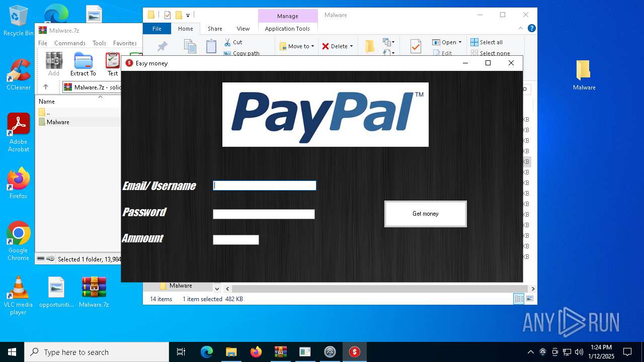Click Pin to Quick access icon
The width and height of the screenshot is (644, 362).
coord(162,46)
